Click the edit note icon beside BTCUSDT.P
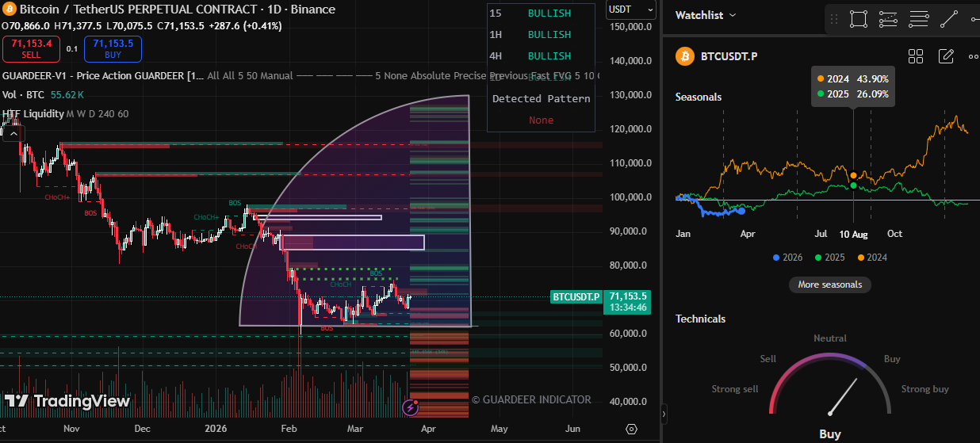 click(x=946, y=56)
